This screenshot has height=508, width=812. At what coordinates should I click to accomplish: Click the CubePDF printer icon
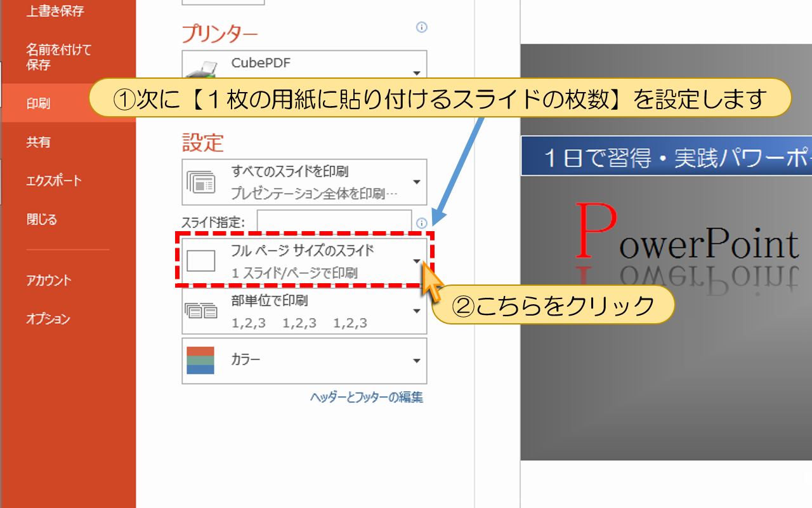[201, 69]
